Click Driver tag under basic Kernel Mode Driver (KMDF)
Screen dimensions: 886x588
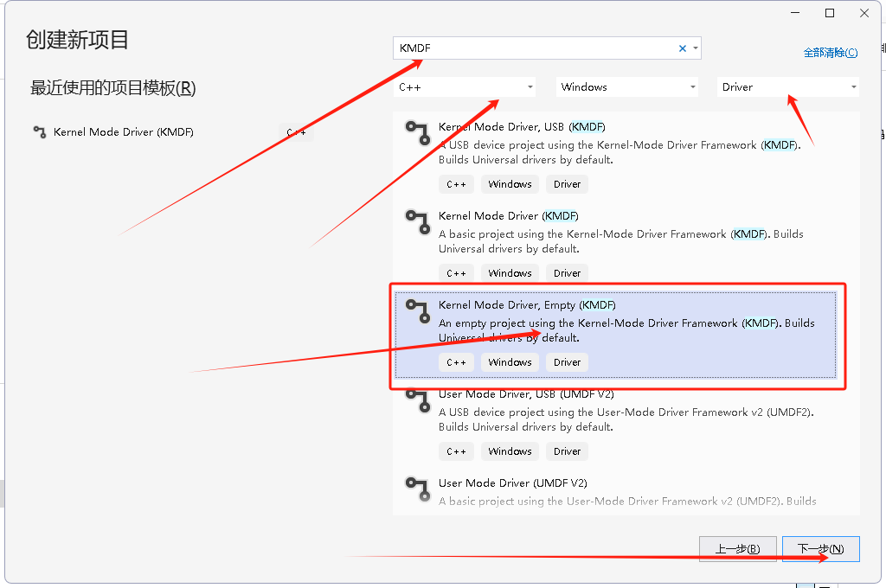568,273
